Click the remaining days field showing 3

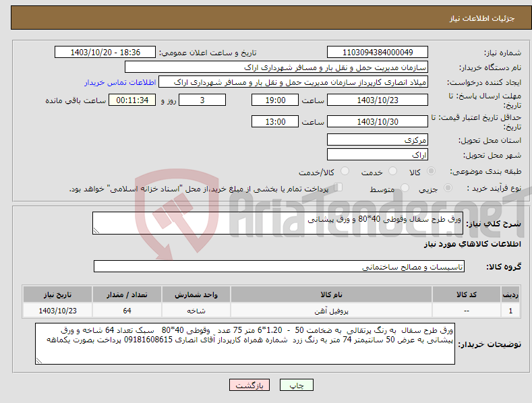click(x=202, y=100)
